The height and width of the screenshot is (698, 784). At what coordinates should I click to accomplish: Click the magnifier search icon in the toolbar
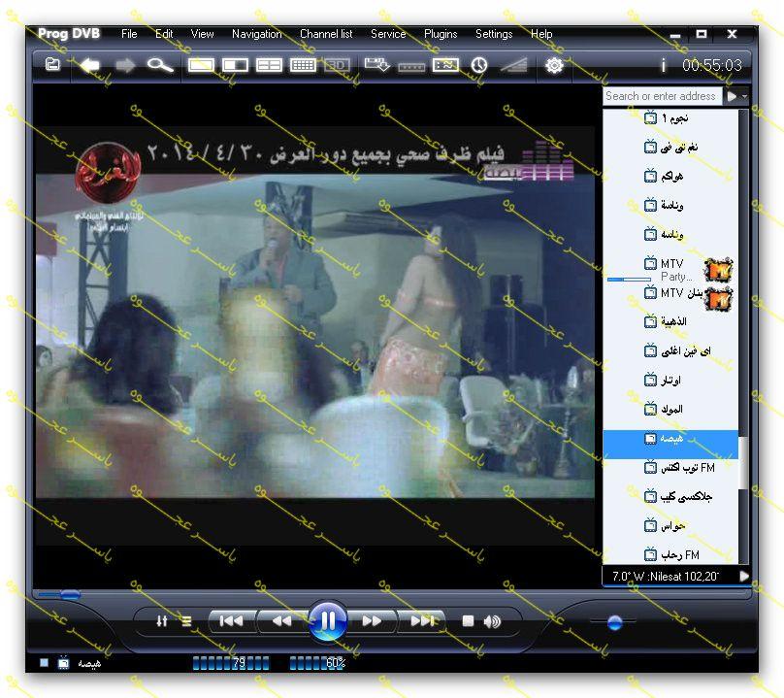tap(160, 65)
